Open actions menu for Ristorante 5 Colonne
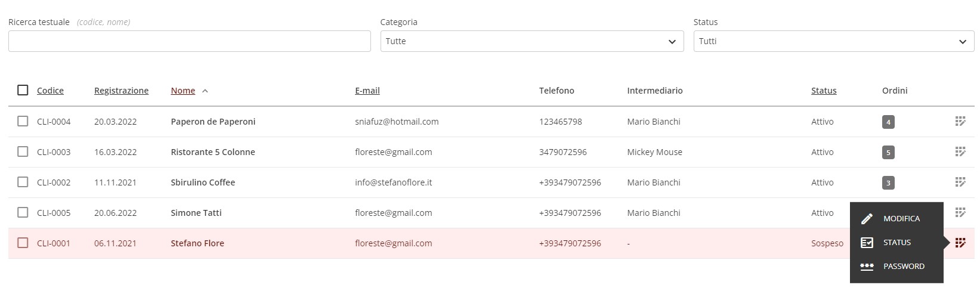 click(960, 152)
